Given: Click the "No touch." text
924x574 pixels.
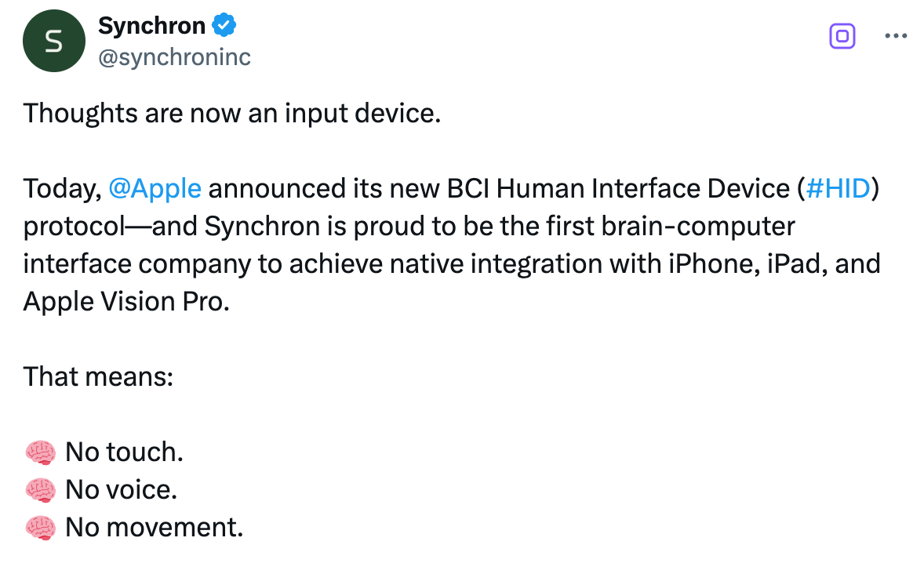Looking at the screenshot, I should tap(124, 452).
